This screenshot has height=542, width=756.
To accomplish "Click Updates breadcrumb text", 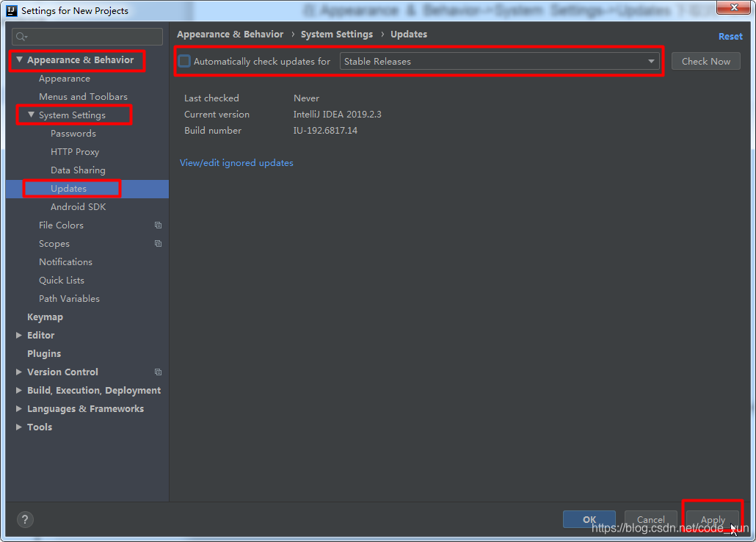I will (409, 35).
